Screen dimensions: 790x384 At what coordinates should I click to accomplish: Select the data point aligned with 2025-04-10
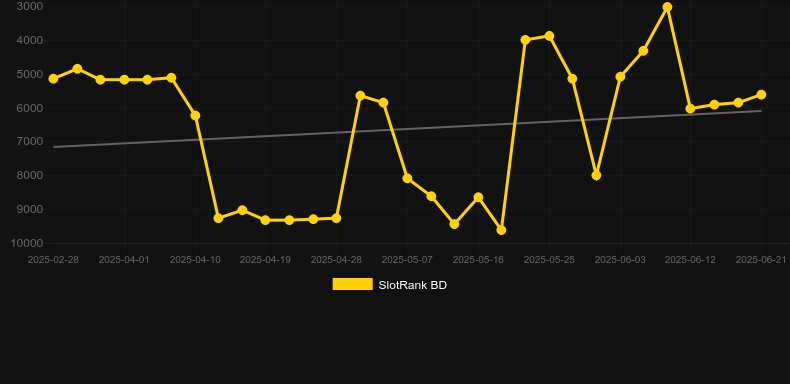tap(195, 115)
